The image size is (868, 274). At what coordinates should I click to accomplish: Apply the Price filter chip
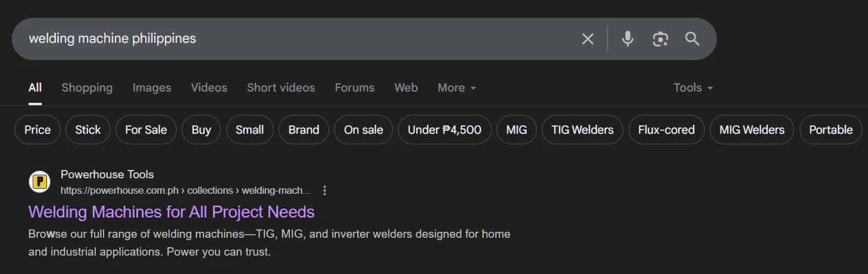coord(38,130)
